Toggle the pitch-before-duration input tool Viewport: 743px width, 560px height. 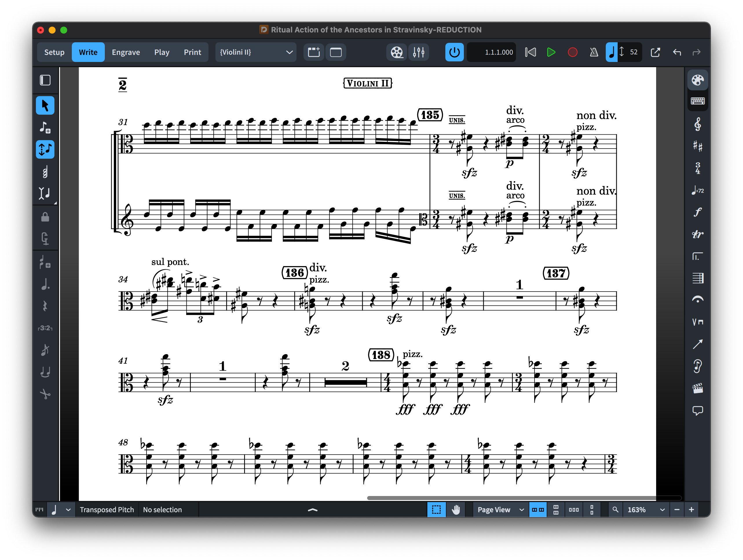coord(45,149)
